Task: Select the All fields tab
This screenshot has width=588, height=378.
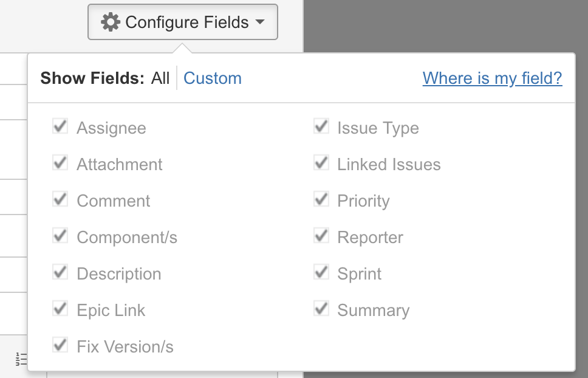Action: (160, 78)
